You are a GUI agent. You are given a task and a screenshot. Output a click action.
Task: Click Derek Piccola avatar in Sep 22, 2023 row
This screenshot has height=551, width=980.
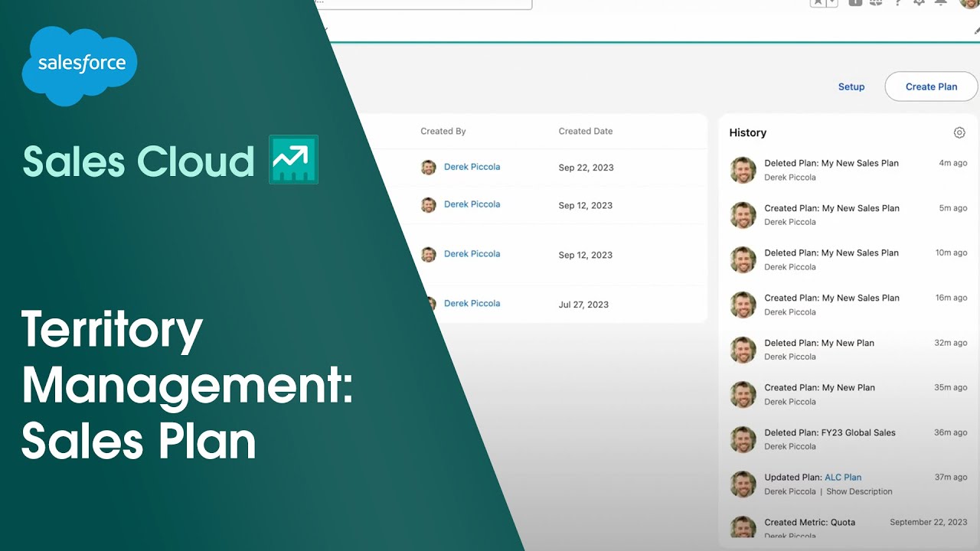[x=429, y=167]
